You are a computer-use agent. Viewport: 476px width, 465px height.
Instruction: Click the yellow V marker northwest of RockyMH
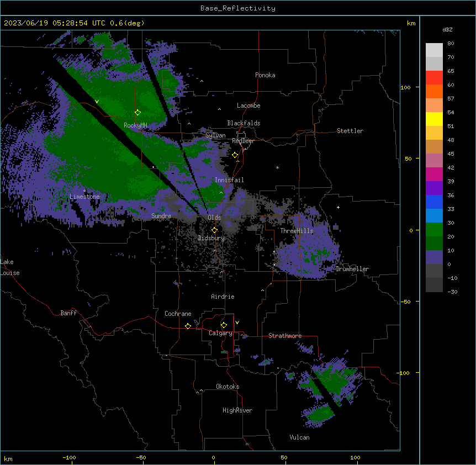[x=97, y=102]
